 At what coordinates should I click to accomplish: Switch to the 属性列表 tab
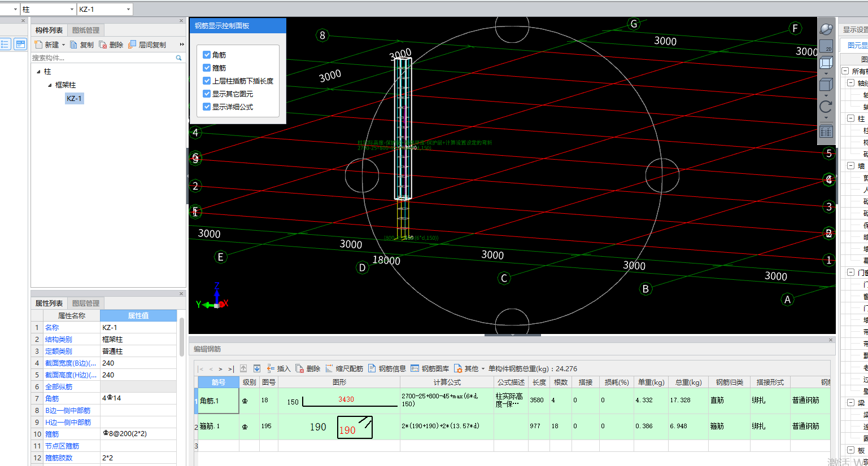click(49, 304)
